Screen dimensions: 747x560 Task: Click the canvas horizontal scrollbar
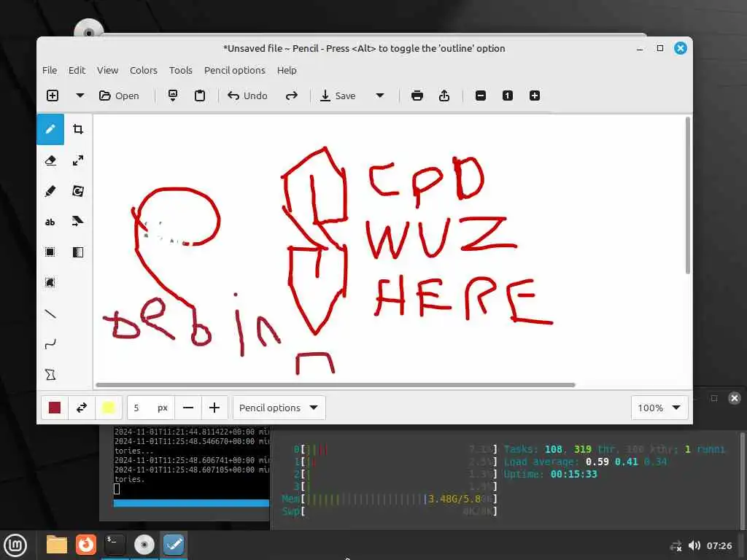[x=336, y=385]
